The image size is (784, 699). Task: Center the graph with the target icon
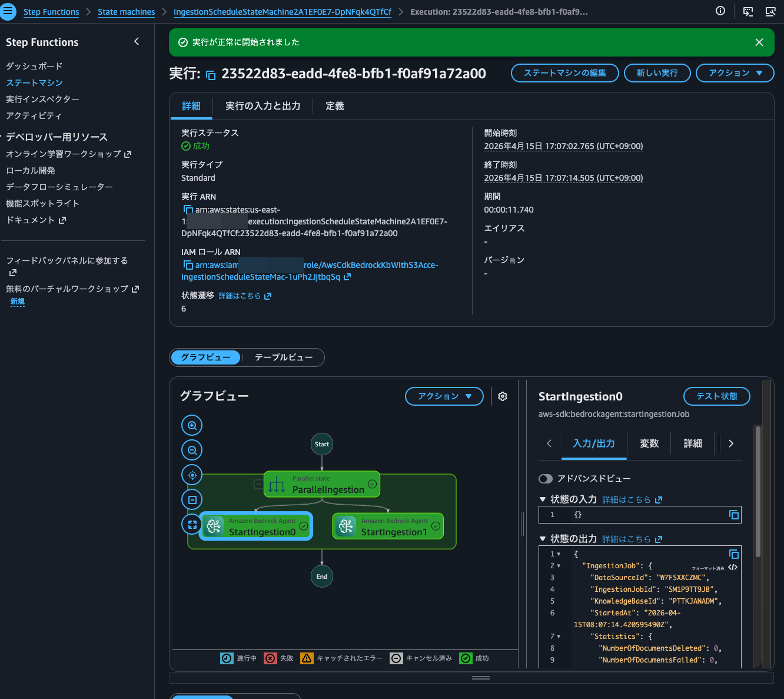click(192, 475)
